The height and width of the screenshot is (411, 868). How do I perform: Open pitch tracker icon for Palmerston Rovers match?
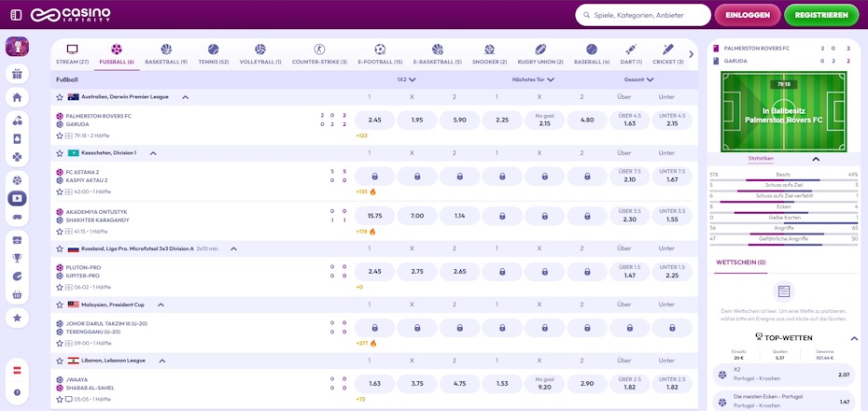pos(69,135)
